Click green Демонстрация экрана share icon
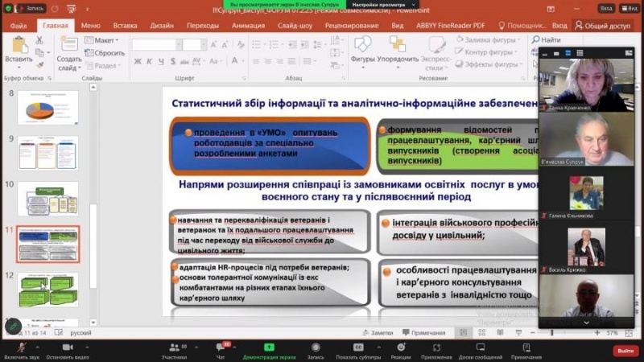 [269, 347]
